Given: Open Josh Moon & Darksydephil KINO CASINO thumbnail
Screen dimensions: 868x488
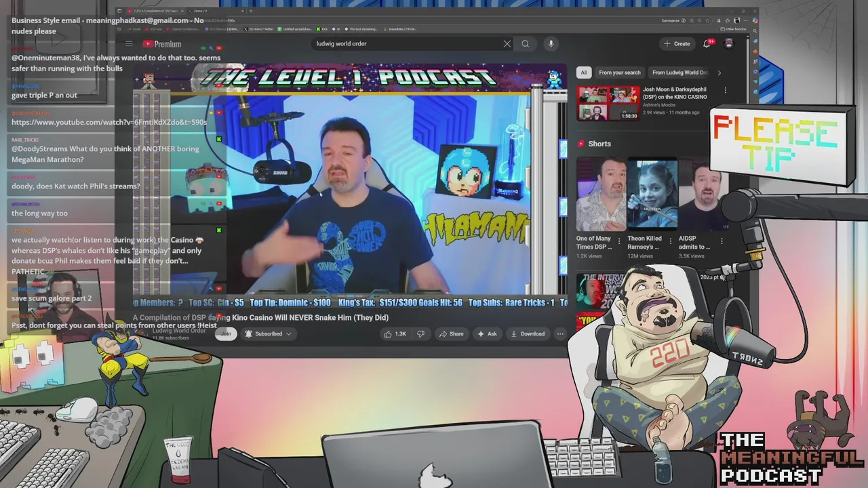Looking at the screenshot, I should point(608,103).
